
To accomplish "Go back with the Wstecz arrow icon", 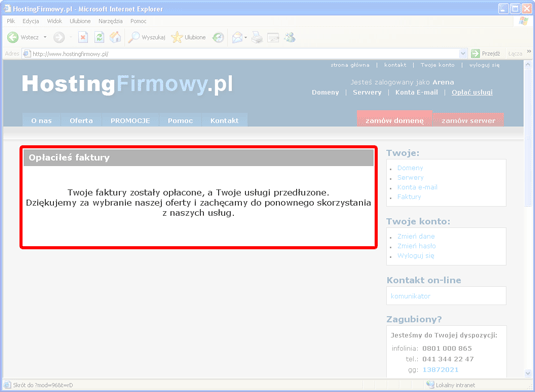I will tap(13, 37).
